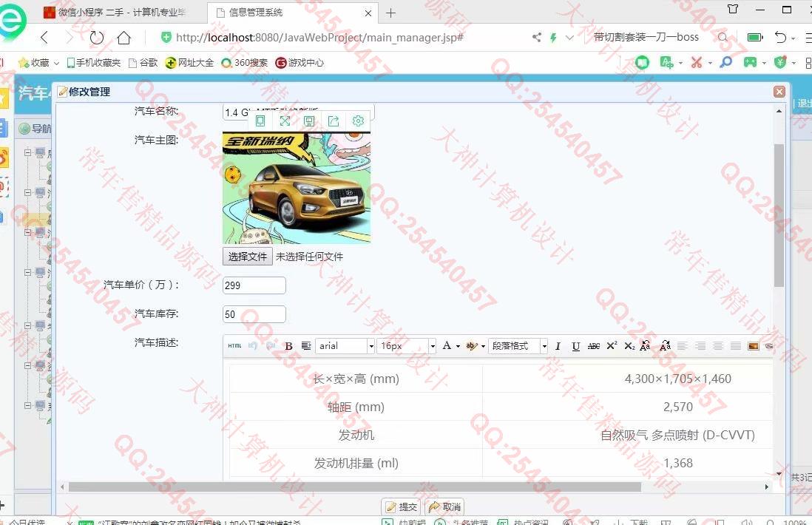Open the 网址大全 bookmark

click(x=189, y=63)
